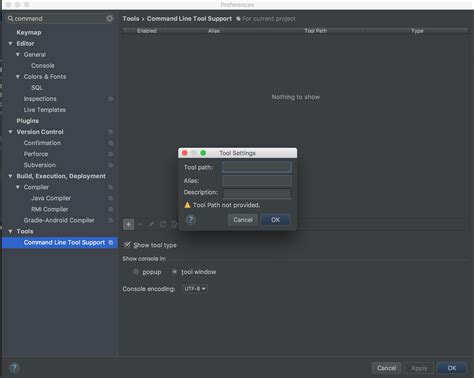Screen dimensions: 474x378
Task: Open Preferences help at bottom left
Action: click(14, 368)
